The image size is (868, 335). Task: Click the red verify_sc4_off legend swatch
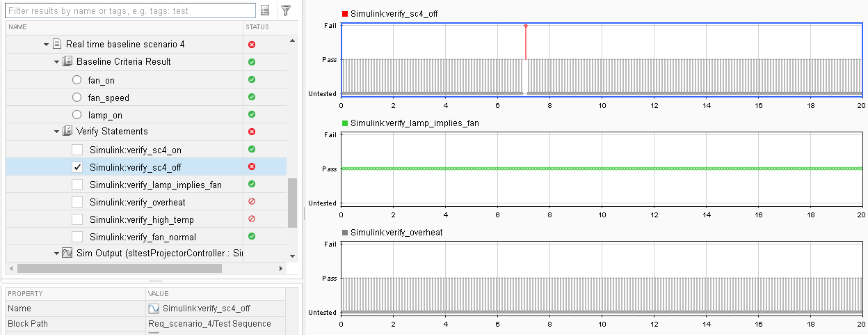(344, 14)
